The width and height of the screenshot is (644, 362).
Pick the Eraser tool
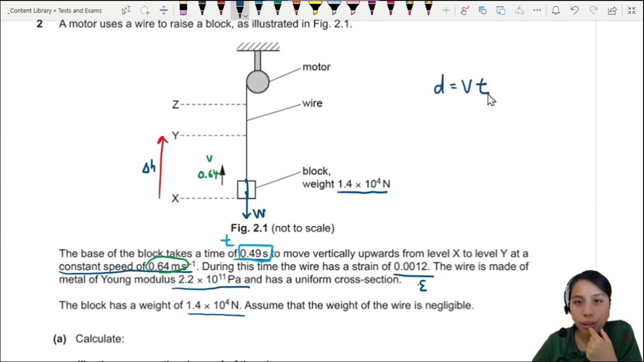(183, 9)
